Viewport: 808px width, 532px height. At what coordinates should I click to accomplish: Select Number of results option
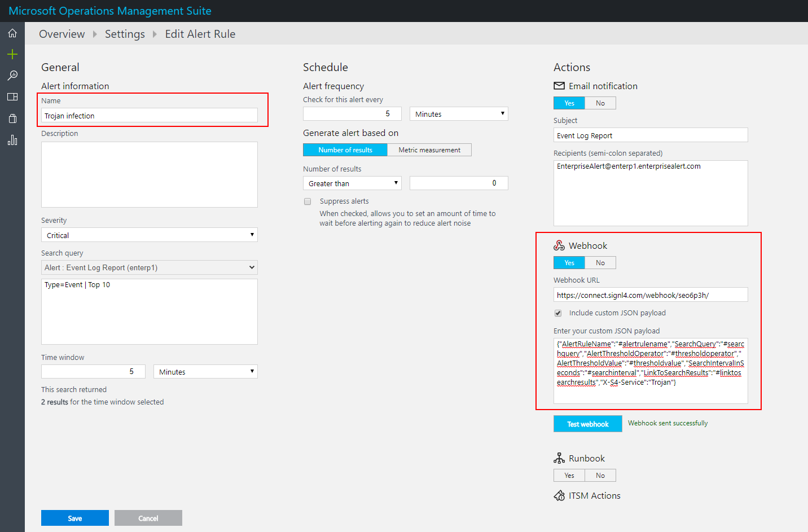[345, 150]
